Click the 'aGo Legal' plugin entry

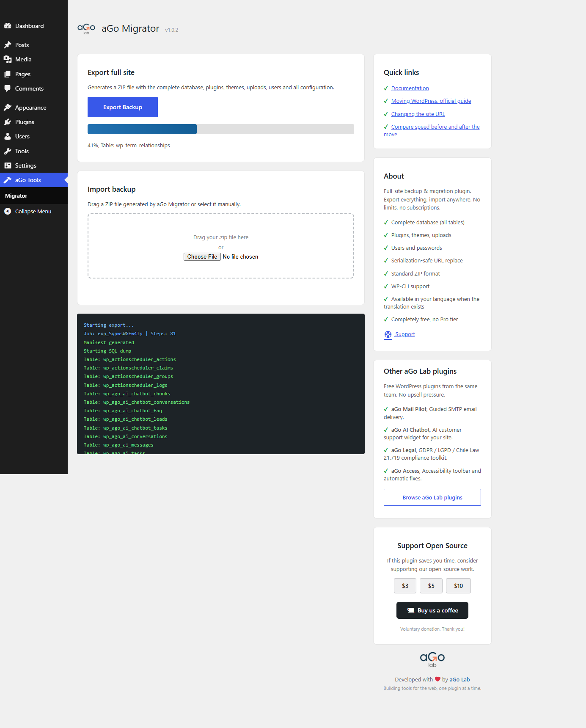[432, 454]
